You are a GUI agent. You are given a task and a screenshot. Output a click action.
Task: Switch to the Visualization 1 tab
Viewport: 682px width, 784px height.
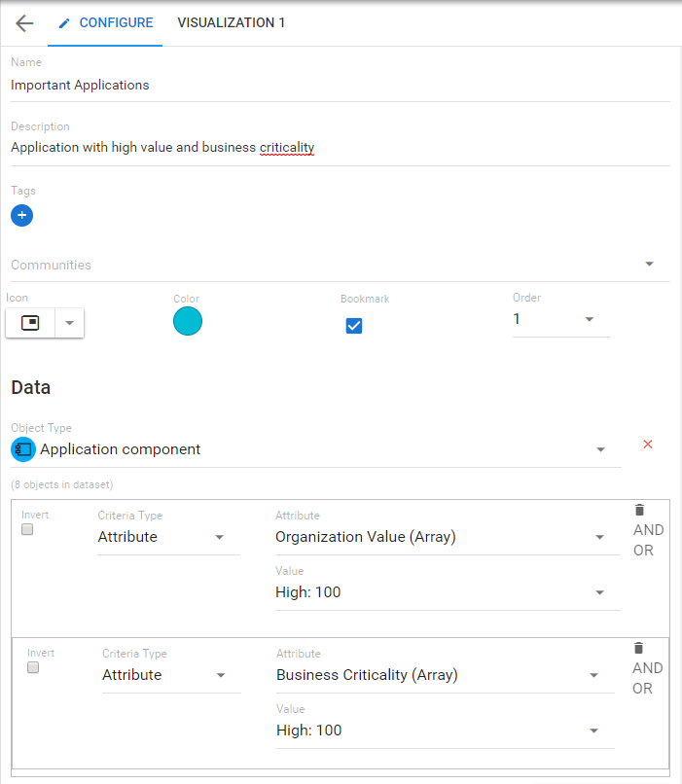(x=231, y=22)
